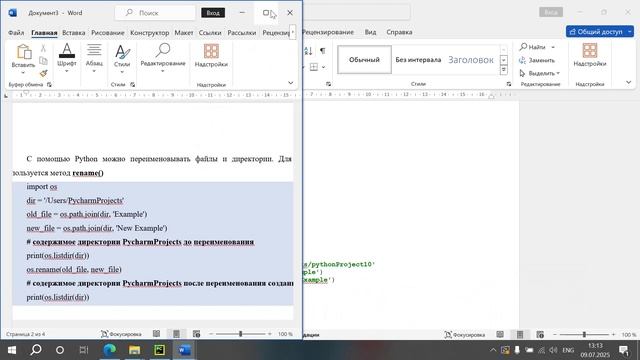Click Страница 2 из 4 in status bar
640x360 pixels.
(x=25, y=334)
